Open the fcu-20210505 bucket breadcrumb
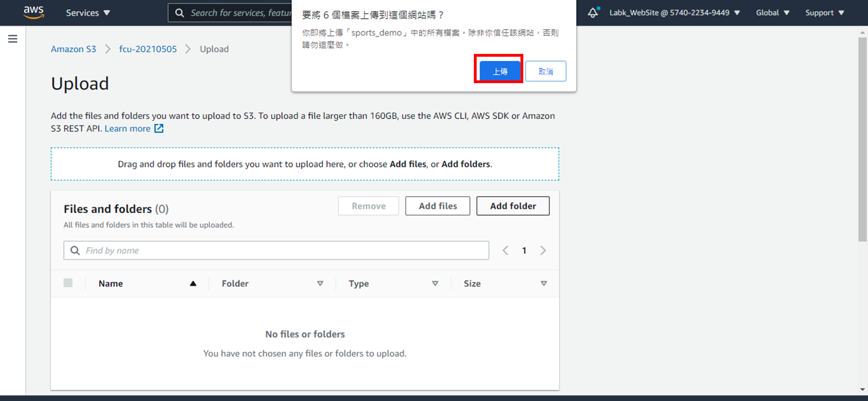Image resolution: width=868 pixels, height=401 pixels. [148, 49]
